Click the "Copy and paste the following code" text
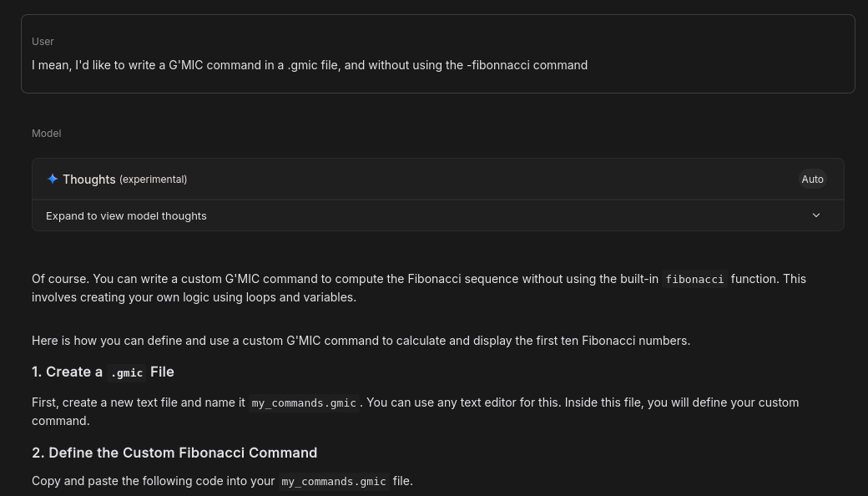868x496 pixels. pos(153,481)
